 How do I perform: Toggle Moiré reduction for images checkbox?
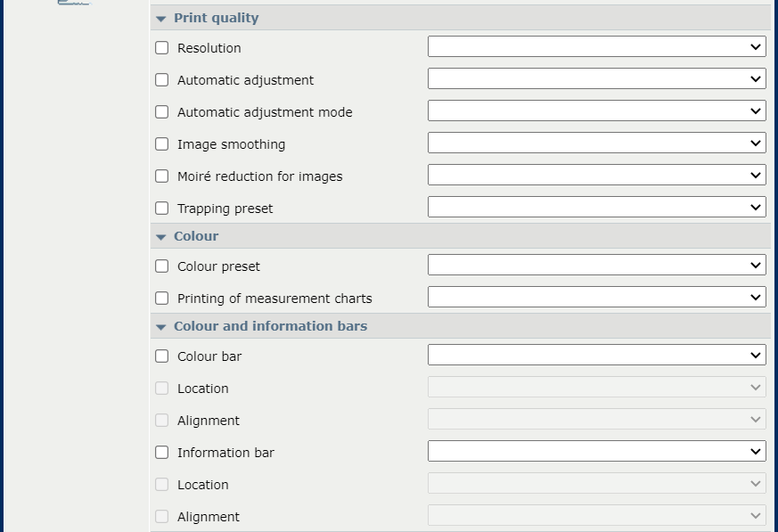click(161, 176)
